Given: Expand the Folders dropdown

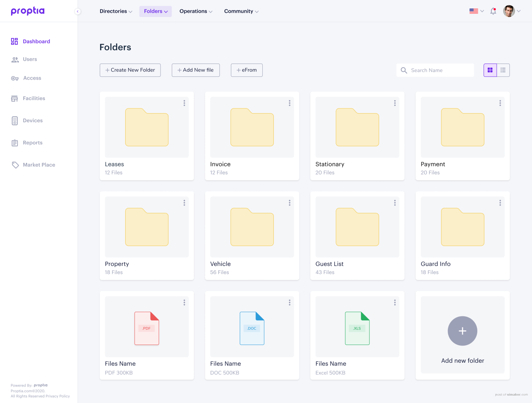Looking at the screenshot, I should tap(156, 11).
